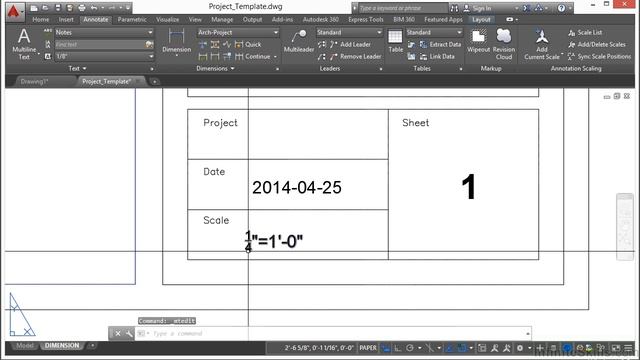Toggle grid display in status bar
Screen dimensions: 640x360
tap(386, 348)
